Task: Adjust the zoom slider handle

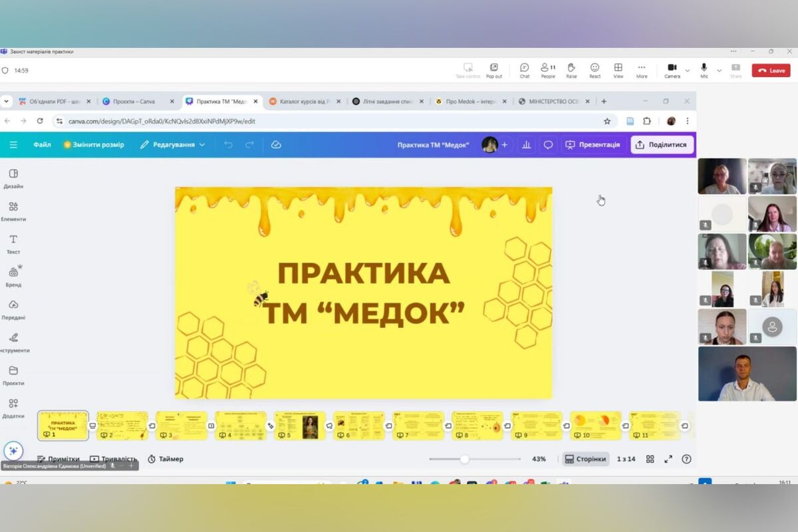Action: (x=464, y=459)
